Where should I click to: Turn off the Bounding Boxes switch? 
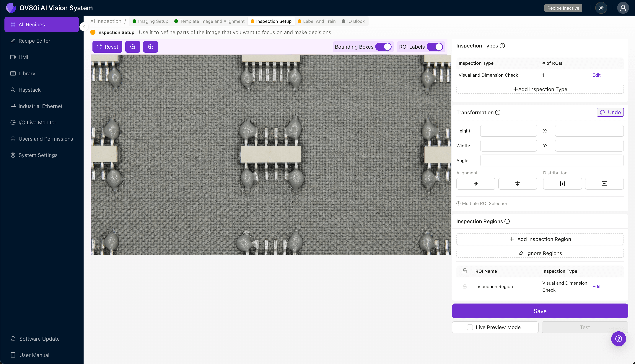point(383,47)
